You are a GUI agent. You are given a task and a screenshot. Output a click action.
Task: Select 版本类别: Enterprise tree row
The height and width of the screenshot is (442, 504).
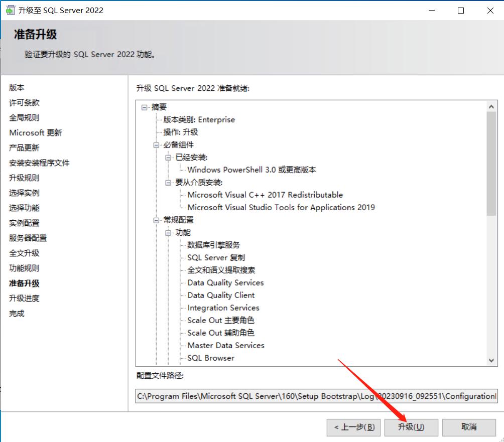coord(199,119)
